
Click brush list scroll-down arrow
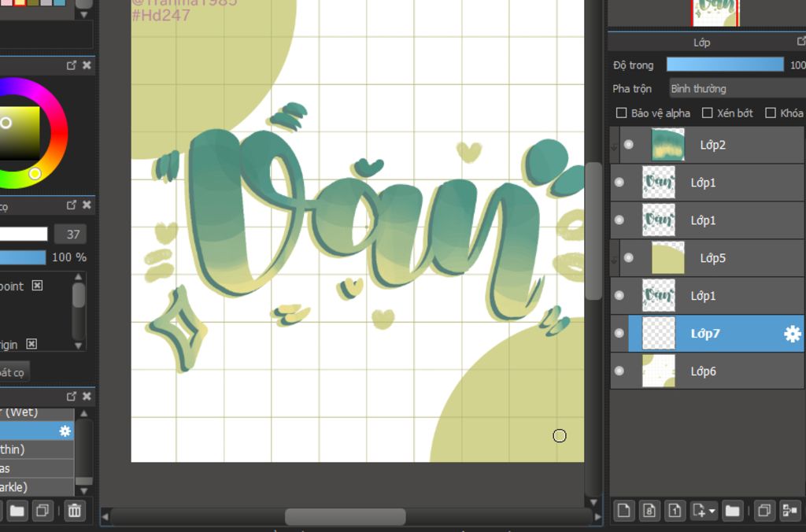point(83,490)
